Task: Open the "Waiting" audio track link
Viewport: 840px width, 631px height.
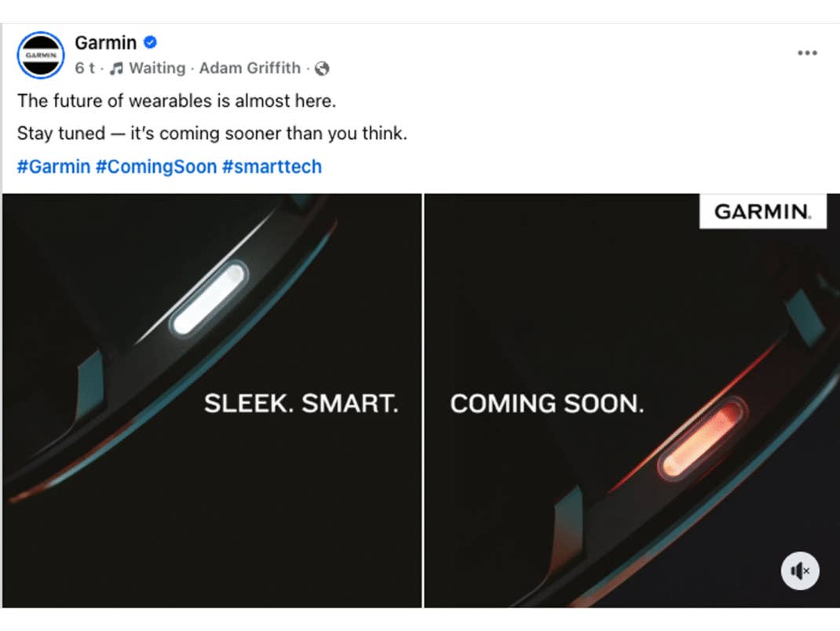Action: click(x=157, y=68)
